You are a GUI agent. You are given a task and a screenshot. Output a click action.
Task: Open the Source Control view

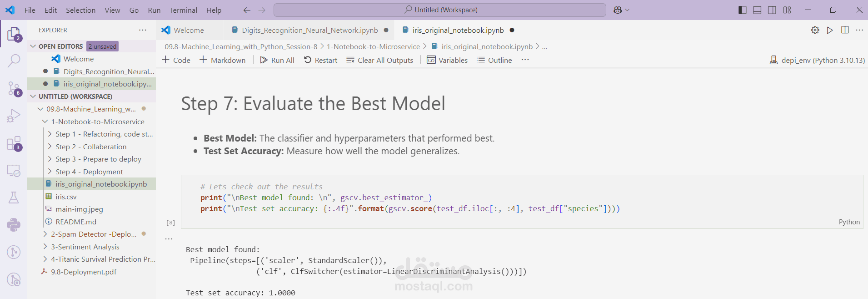[x=14, y=89]
